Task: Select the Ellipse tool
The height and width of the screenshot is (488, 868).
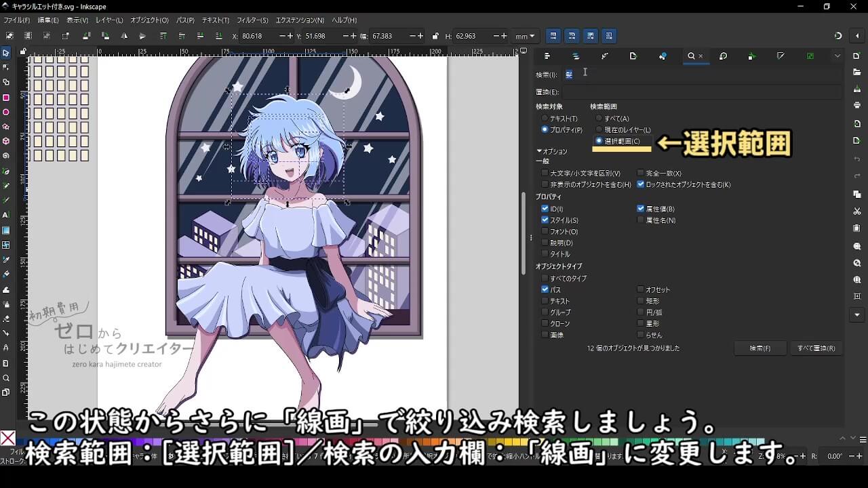Action: coord(6,112)
